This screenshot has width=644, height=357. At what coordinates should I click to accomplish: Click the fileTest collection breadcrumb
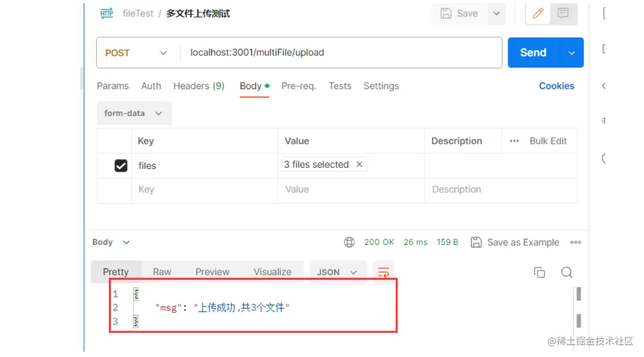138,13
